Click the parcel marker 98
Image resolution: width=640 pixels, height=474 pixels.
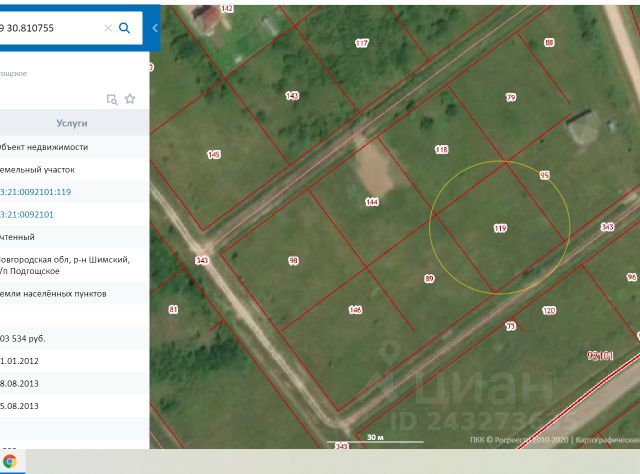point(293,260)
